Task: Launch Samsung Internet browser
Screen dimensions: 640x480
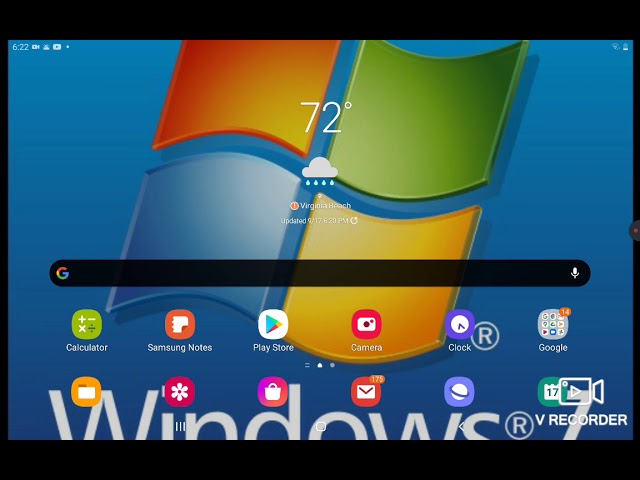Action: pyautogui.click(x=460, y=392)
